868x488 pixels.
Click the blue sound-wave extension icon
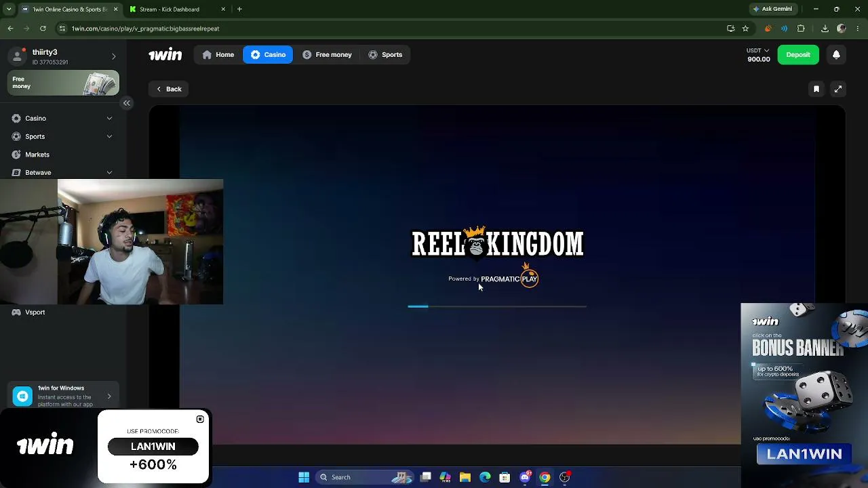784,28
